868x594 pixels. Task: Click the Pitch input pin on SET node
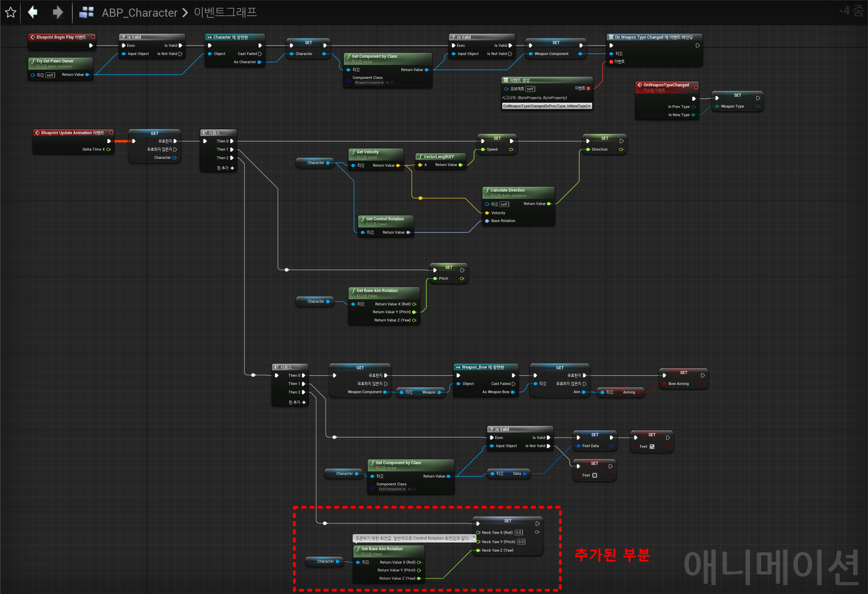[435, 279]
